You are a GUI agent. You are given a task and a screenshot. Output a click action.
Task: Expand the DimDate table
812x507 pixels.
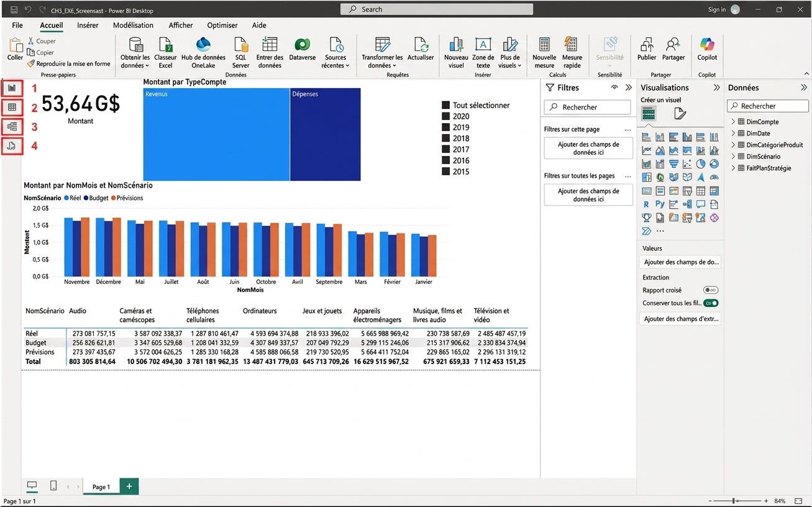733,133
